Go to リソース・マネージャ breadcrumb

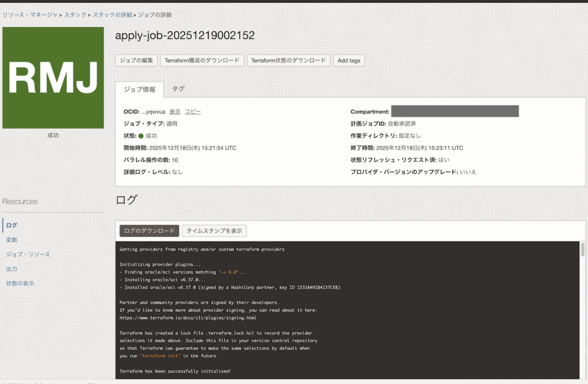click(30, 15)
